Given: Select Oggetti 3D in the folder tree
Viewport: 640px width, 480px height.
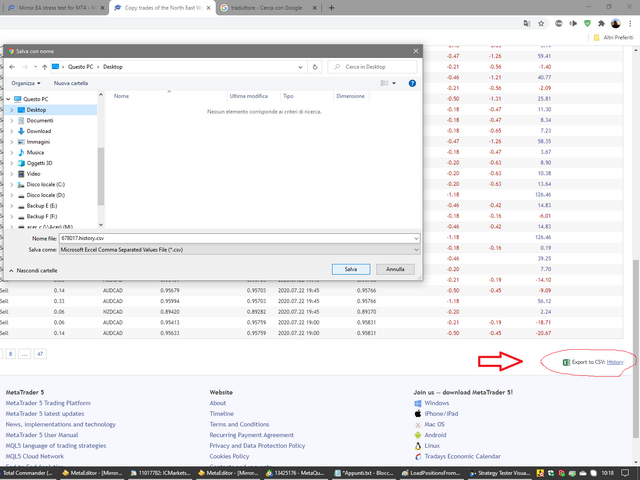Looking at the screenshot, I should (x=39, y=163).
